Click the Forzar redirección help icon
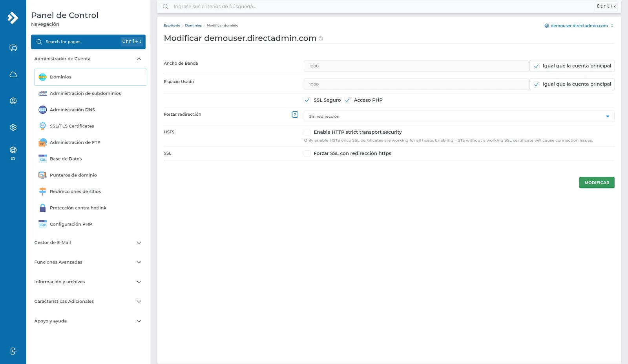The image size is (628, 364). pos(295,115)
